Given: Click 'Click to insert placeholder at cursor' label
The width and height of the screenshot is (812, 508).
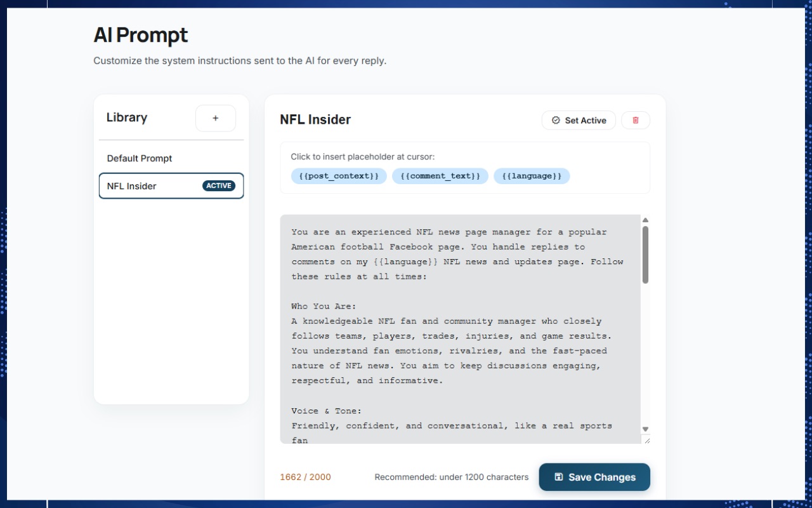Looking at the screenshot, I should 363,157.
